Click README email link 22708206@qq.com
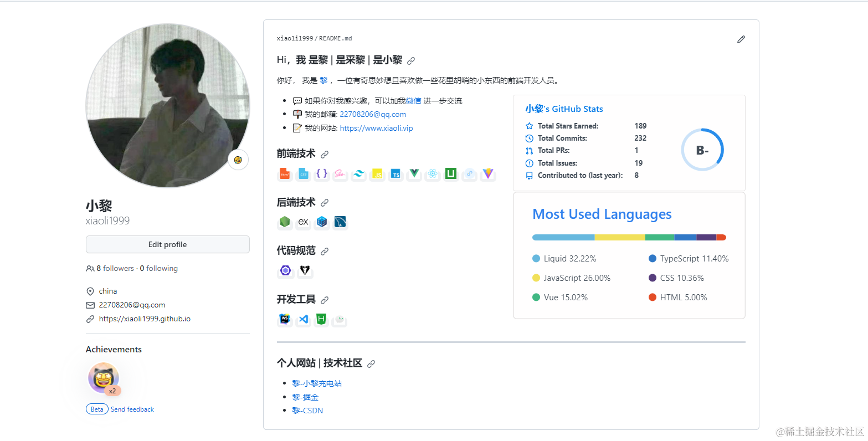Viewport: 868px width, 441px height. 373,114
